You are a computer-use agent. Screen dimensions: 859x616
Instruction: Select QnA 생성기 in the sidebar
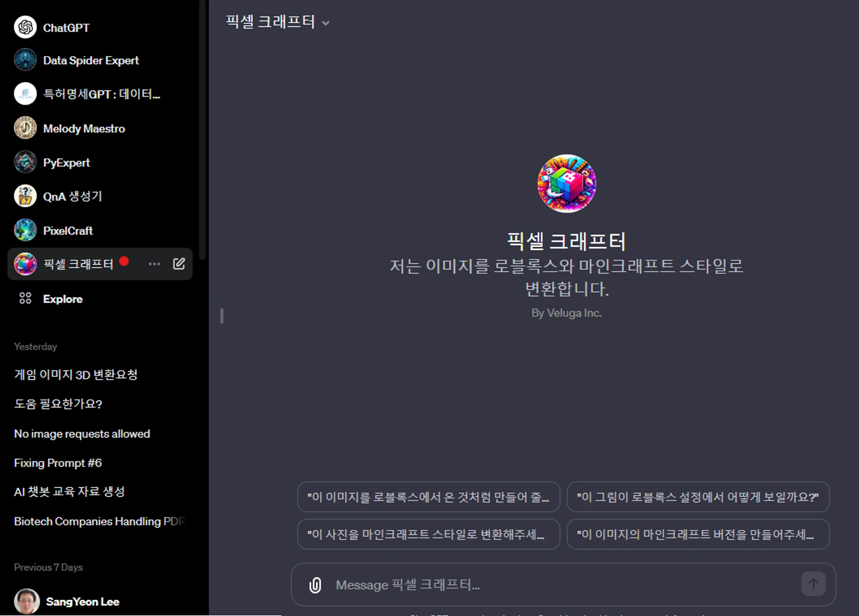pyautogui.click(x=100, y=196)
